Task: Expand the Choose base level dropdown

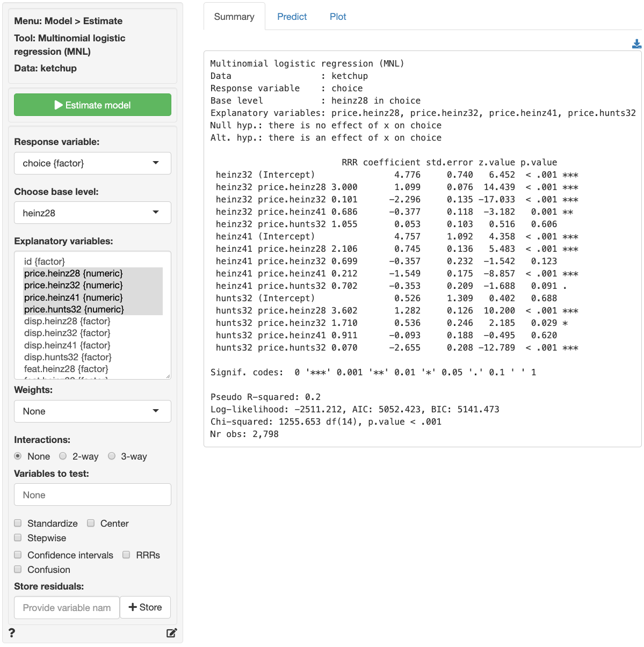Action: click(92, 213)
